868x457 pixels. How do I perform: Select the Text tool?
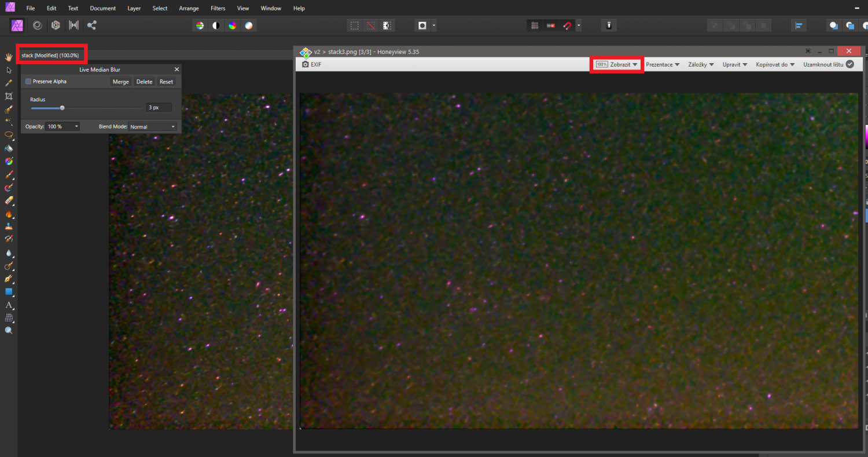9,305
